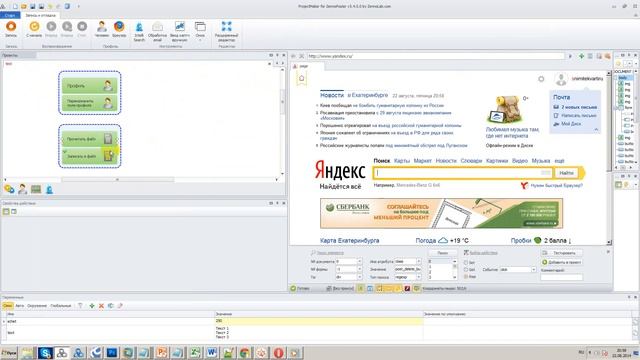Viewport: 640px width, 360px height.
Task: Select the Авто variables tab
Action: click(20, 306)
